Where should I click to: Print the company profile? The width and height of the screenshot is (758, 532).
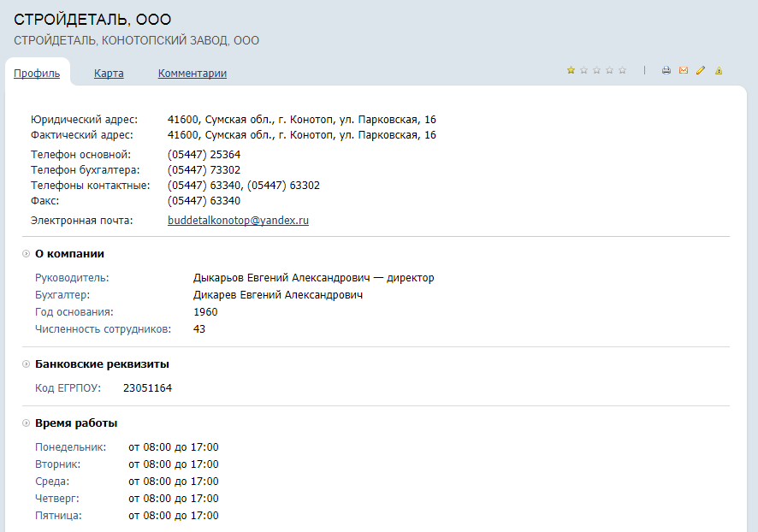pyautogui.click(x=666, y=70)
